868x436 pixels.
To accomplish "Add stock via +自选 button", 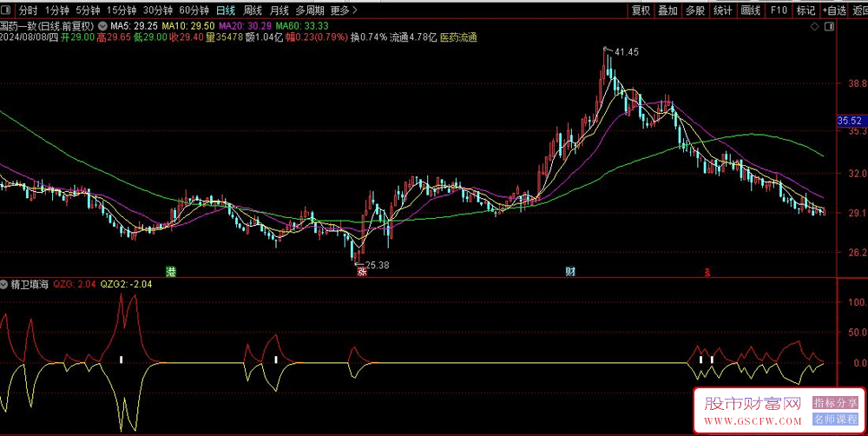I will pyautogui.click(x=834, y=10).
